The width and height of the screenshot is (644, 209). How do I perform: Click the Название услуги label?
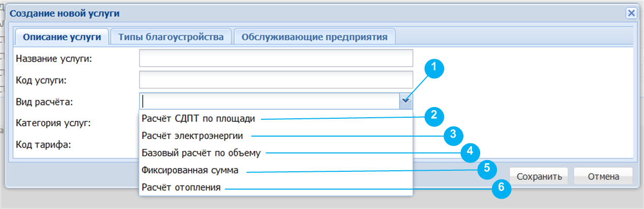(x=53, y=59)
